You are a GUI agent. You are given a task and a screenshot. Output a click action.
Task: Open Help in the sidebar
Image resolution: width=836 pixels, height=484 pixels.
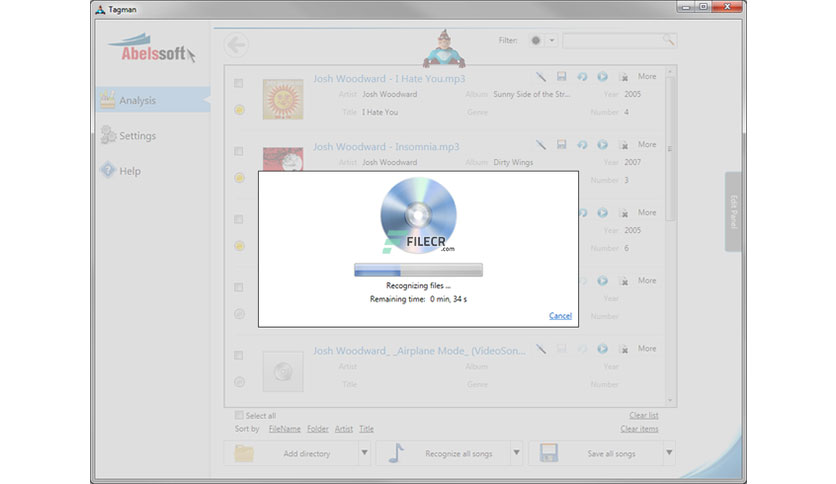[x=120, y=171]
